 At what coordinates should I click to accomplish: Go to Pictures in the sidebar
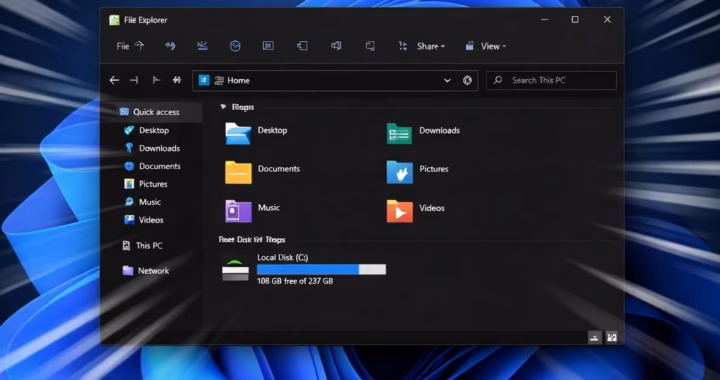coord(146,184)
